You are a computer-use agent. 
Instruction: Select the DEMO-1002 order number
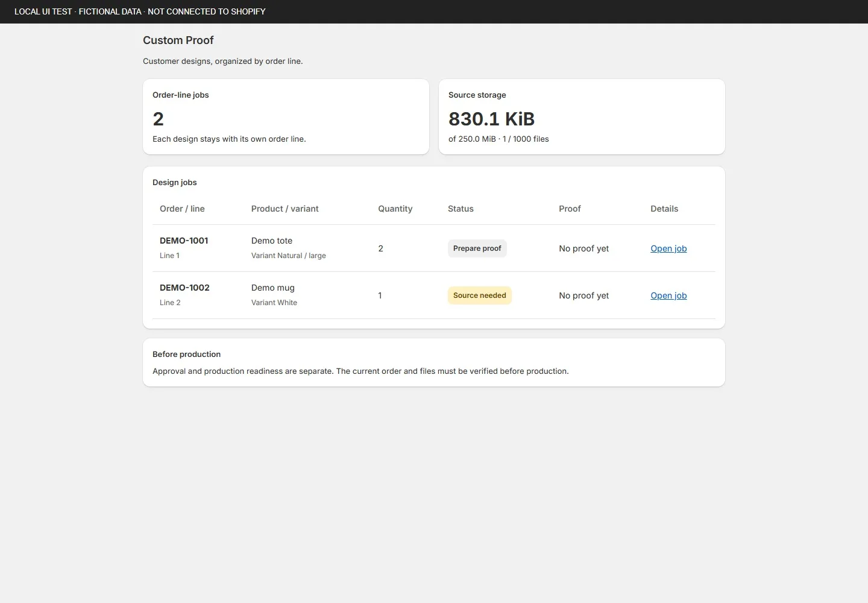click(184, 288)
